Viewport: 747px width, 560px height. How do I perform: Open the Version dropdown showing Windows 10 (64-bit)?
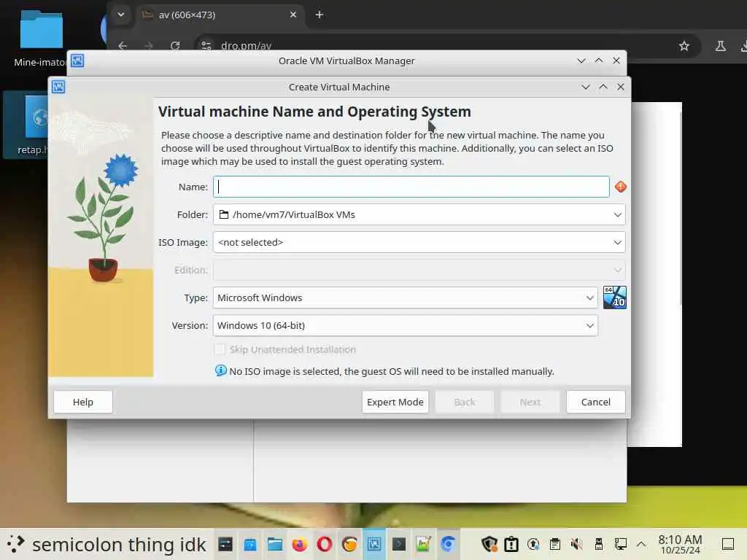405,325
